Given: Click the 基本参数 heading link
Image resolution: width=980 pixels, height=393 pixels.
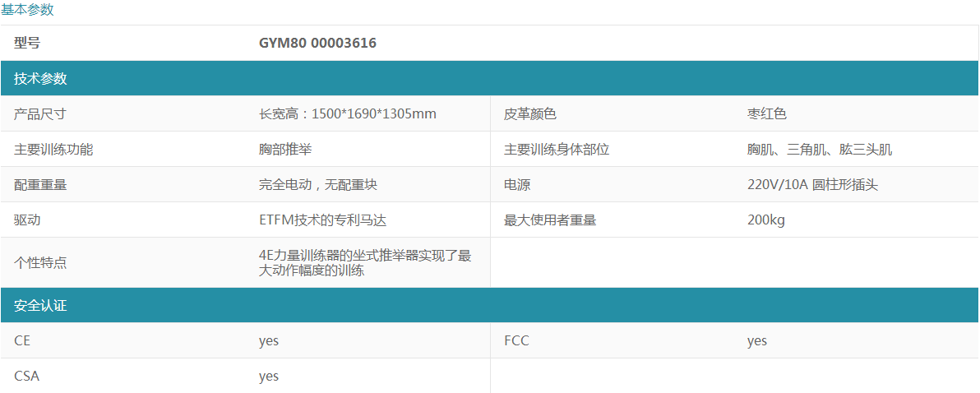Looking at the screenshot, I should pos(27,10).
